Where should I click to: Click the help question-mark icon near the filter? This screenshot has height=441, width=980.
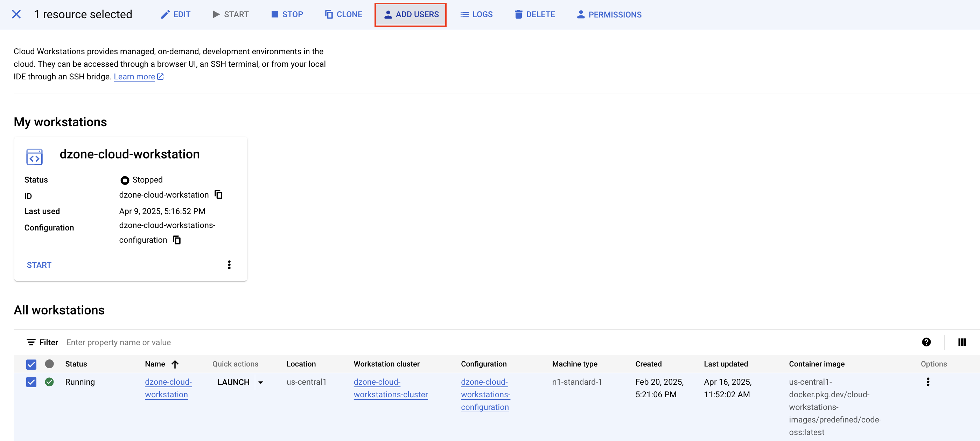tap(927, 342)
